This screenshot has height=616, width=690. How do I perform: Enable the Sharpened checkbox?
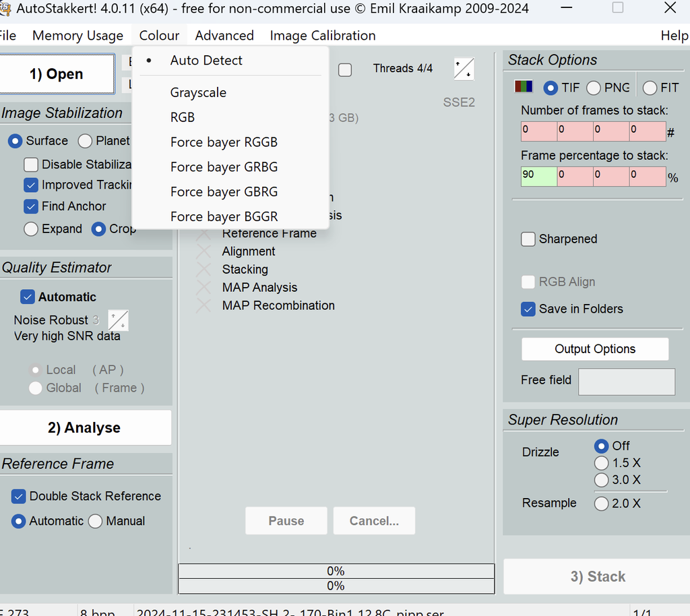(528, 239)
